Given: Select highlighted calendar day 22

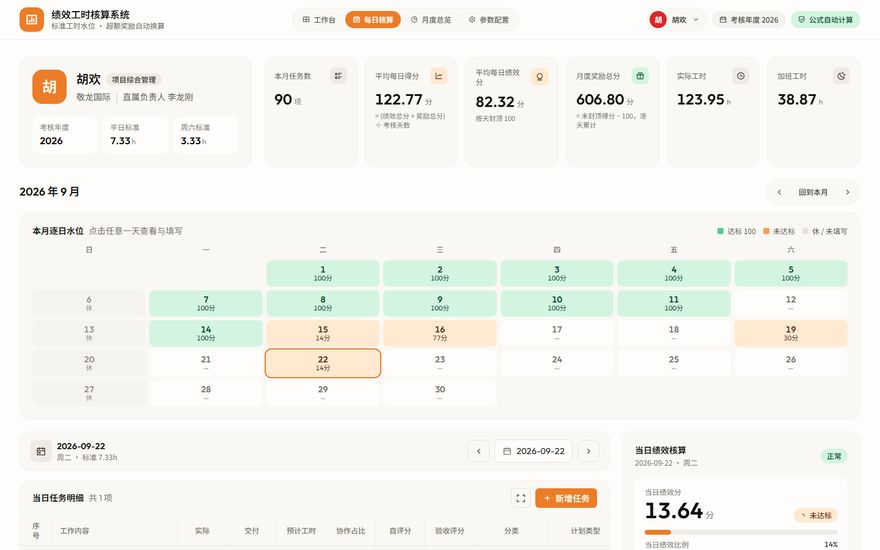Looking at the screenshot, I should pos(323,363).
